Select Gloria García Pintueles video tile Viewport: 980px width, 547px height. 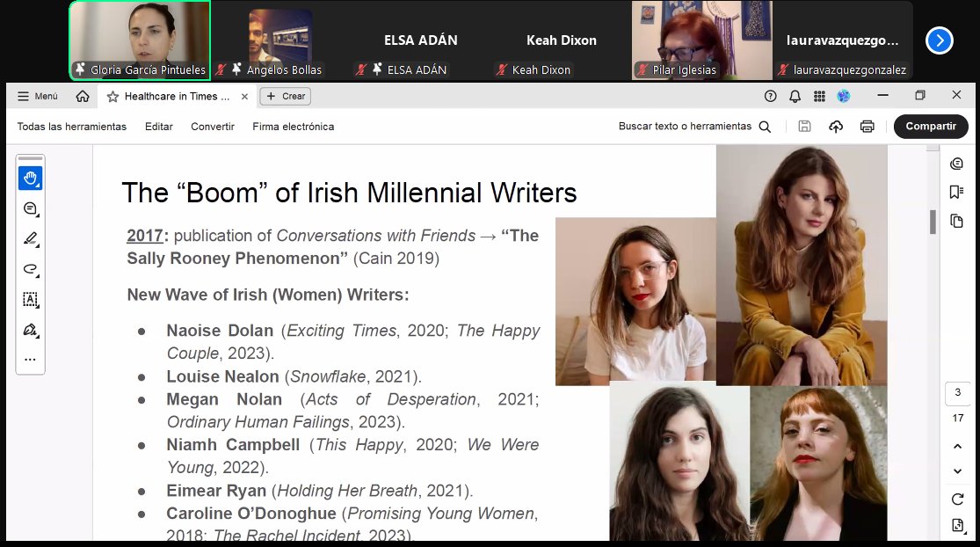140,40
